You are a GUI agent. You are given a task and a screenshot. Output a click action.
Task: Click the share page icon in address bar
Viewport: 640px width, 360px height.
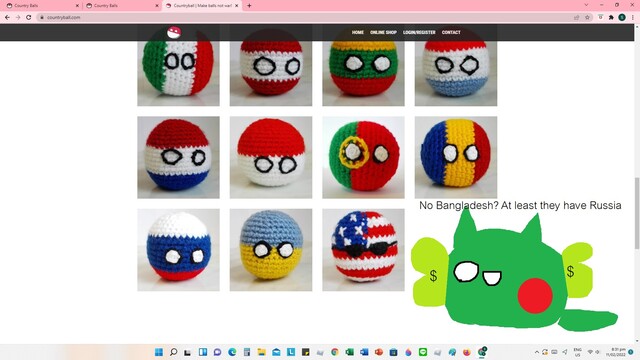(x=576, y=17)
